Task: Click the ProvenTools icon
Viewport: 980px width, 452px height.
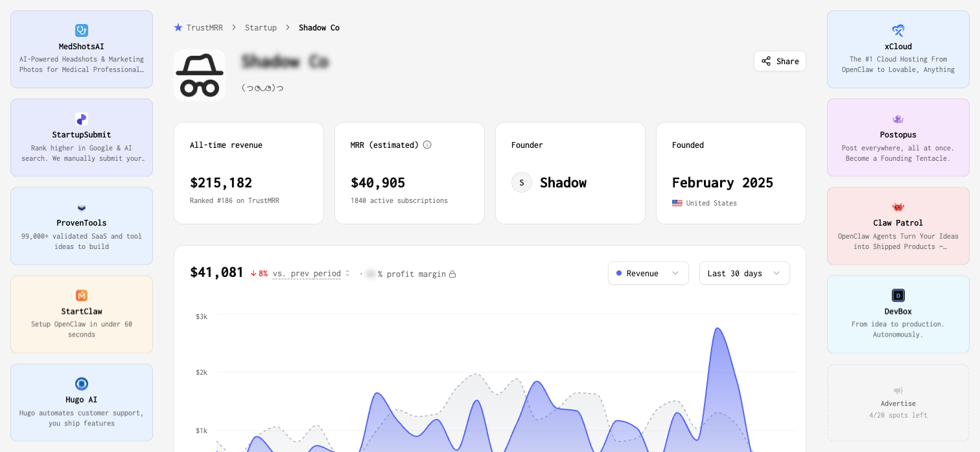Action: (82, 208)
